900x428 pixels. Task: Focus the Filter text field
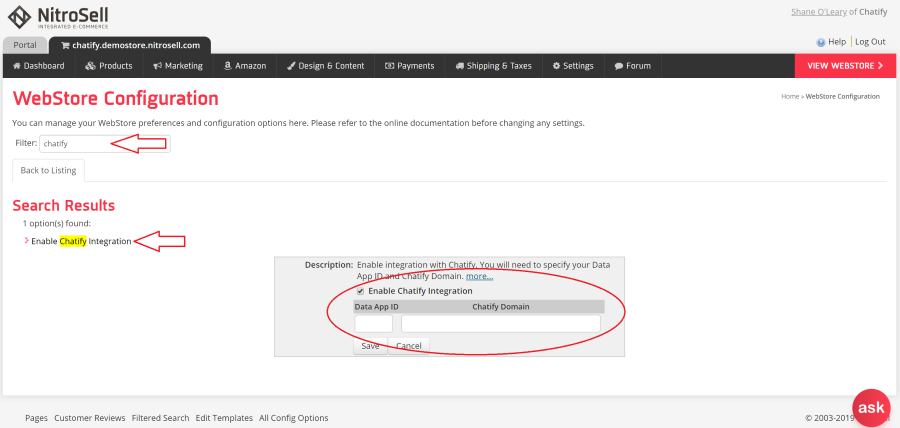(104, 143)
